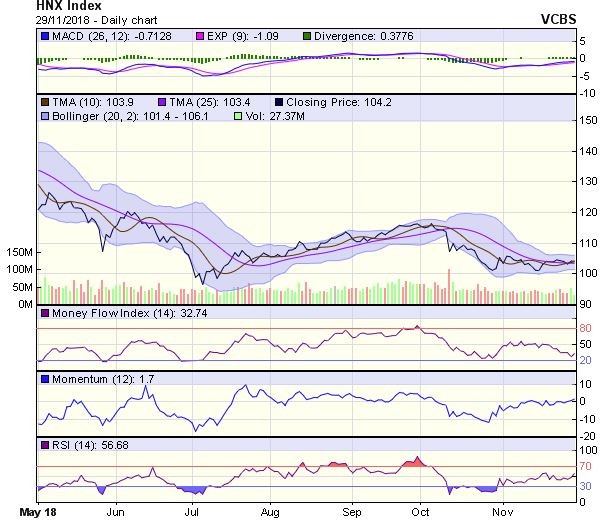Click the 150M volume axis label
The width and height of the screenshot is (608, 527).
[16, 252]
